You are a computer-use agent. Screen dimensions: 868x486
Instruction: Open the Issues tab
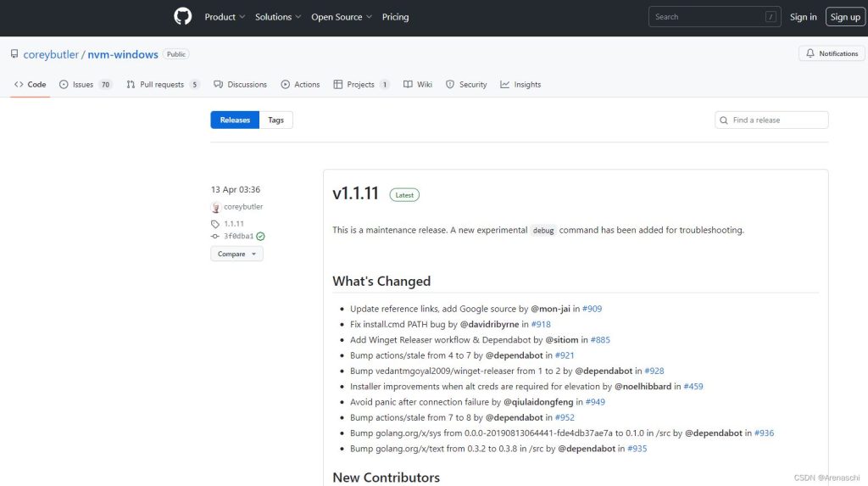[x=85, y=85]
